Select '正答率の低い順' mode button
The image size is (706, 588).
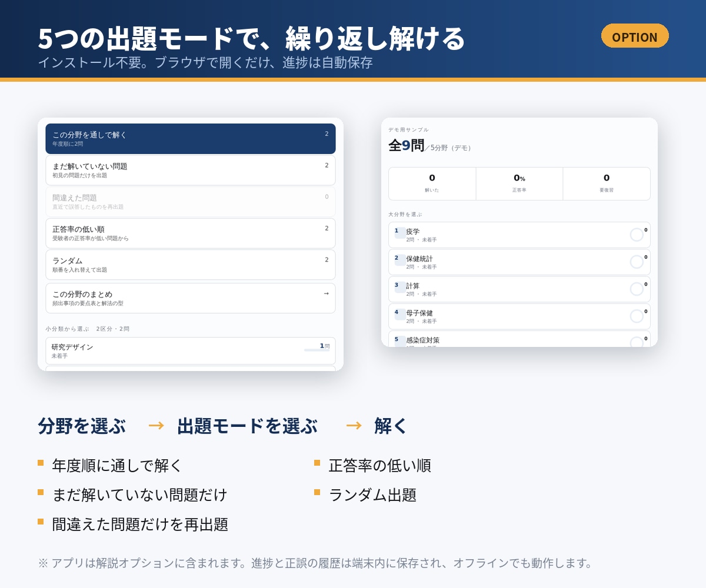pyautogui.click(x=191, y=233)
